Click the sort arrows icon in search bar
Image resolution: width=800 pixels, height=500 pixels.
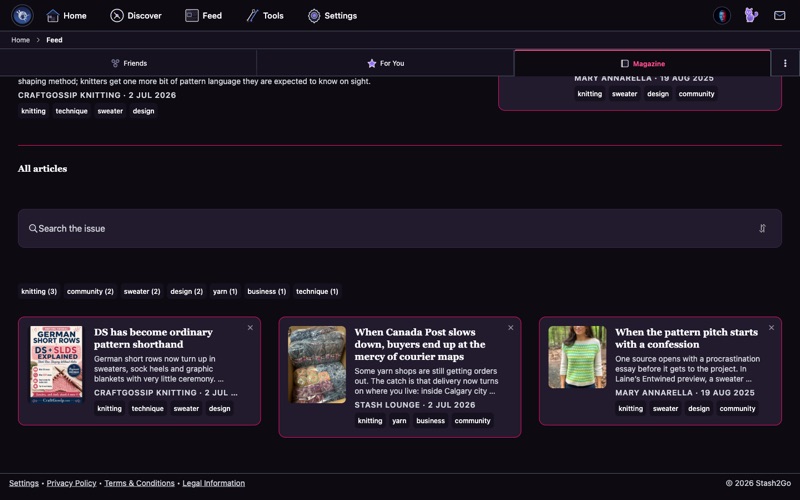click(762, 228)
